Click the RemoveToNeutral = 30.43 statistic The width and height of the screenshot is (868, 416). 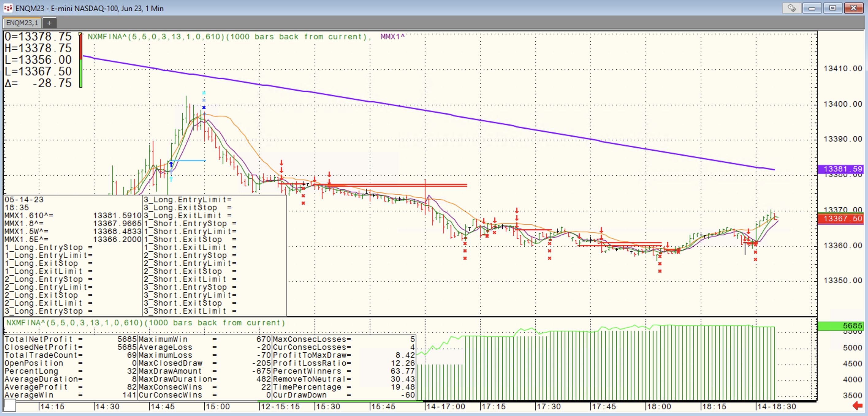pos(344,379)
